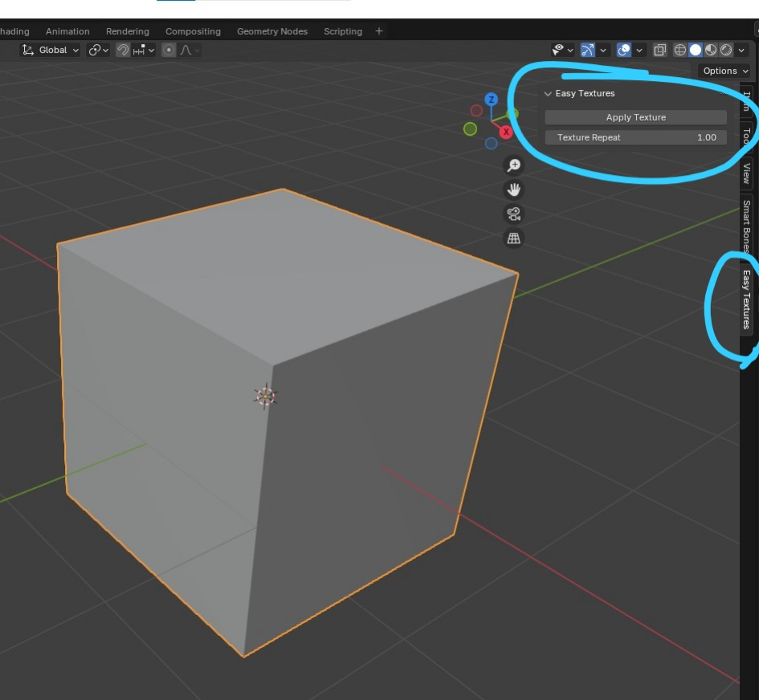Toggle snapping with the magnet icon
Image resolution: width=759 pixels, height=700 pixels.
coord(121,50)
